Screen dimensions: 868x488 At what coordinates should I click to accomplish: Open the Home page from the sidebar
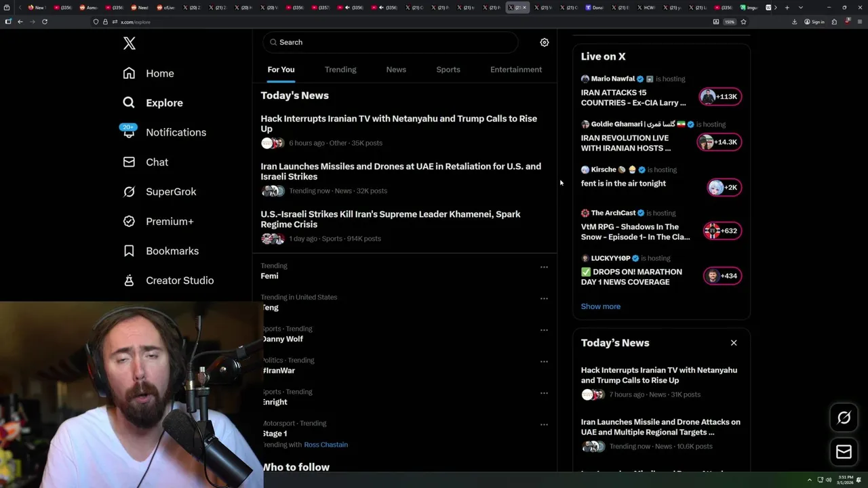click(x=149, y=73)
